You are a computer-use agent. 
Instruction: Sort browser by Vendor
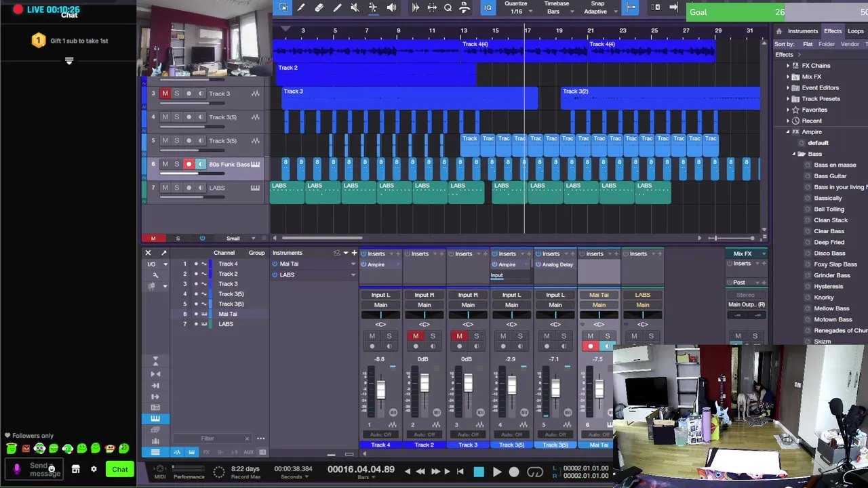850,44
